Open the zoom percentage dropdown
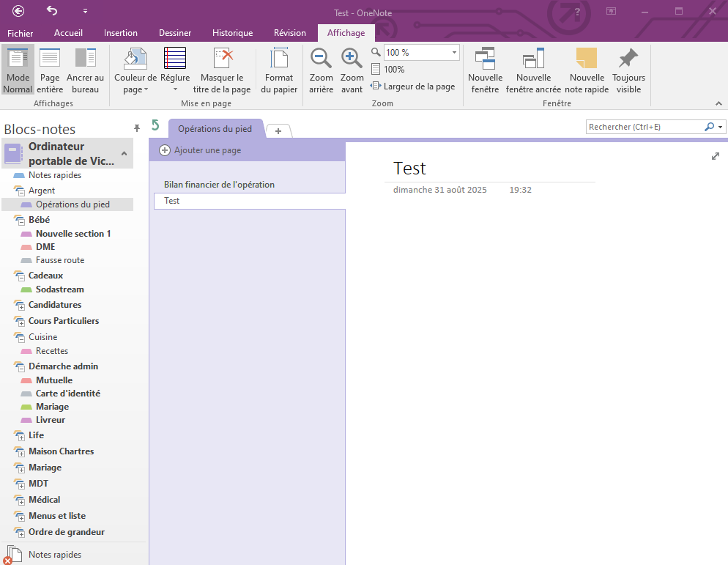This screenshot has width=728, height=565. click(454, 53)
